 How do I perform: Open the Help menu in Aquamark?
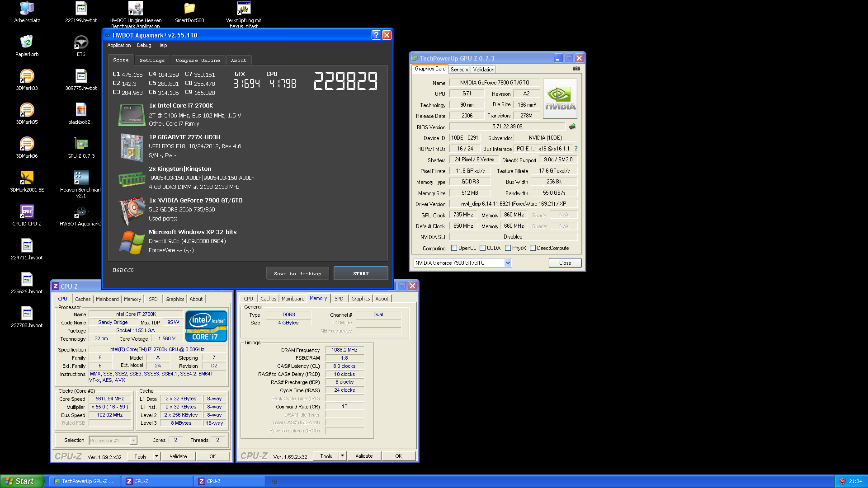[x=162, y=45]
